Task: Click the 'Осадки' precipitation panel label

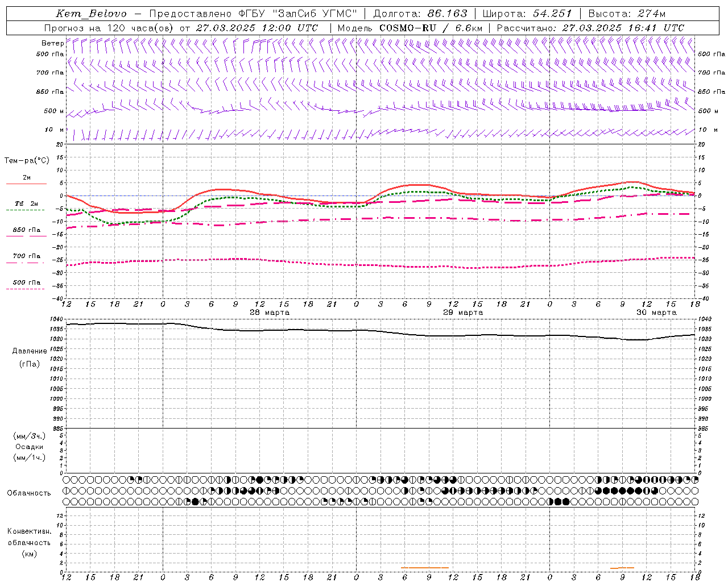Action: click(x=29, y=447)
